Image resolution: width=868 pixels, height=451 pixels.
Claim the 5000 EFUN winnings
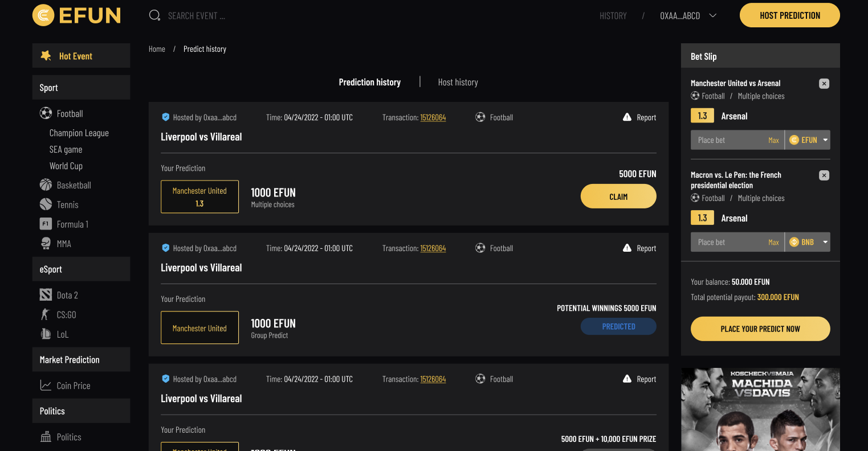pos(618,196)
